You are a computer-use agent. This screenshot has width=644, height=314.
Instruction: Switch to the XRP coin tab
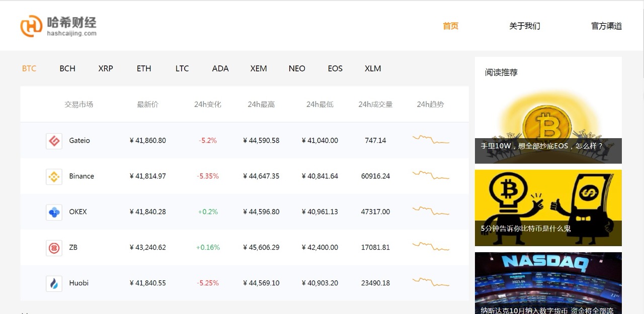[x=106, y=68]
